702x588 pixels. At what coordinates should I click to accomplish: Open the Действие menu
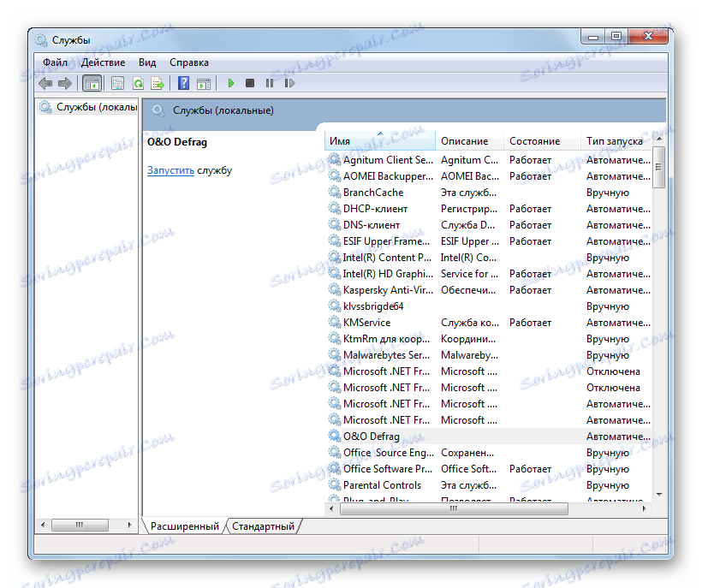point(103,62)
